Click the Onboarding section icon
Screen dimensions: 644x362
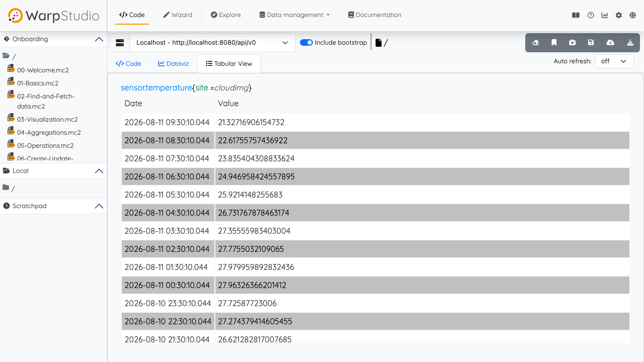(7, 39)
